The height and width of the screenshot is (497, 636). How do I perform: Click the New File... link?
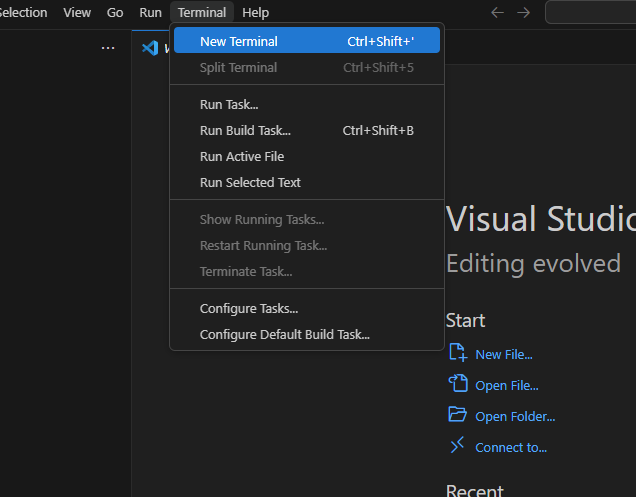504,354
